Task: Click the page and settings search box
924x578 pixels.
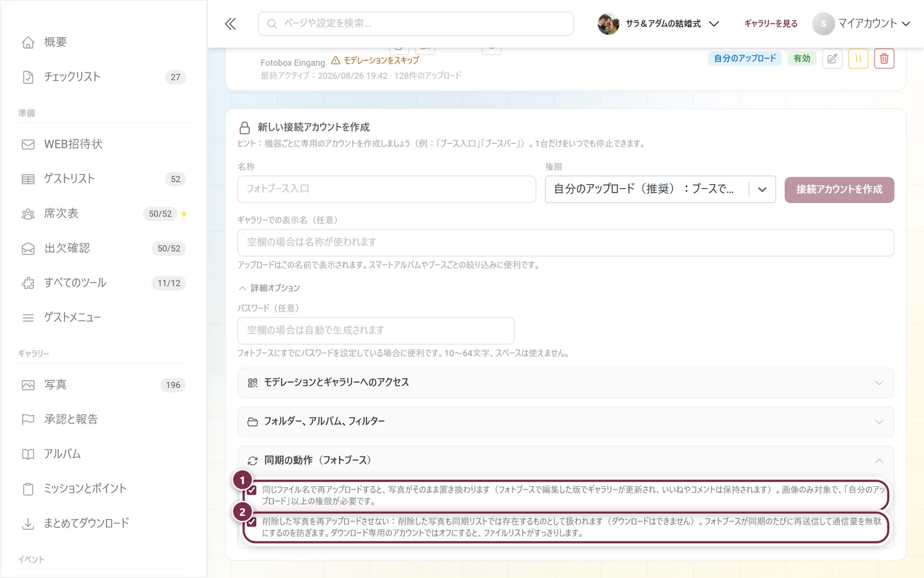Action: tap(416, 24)
